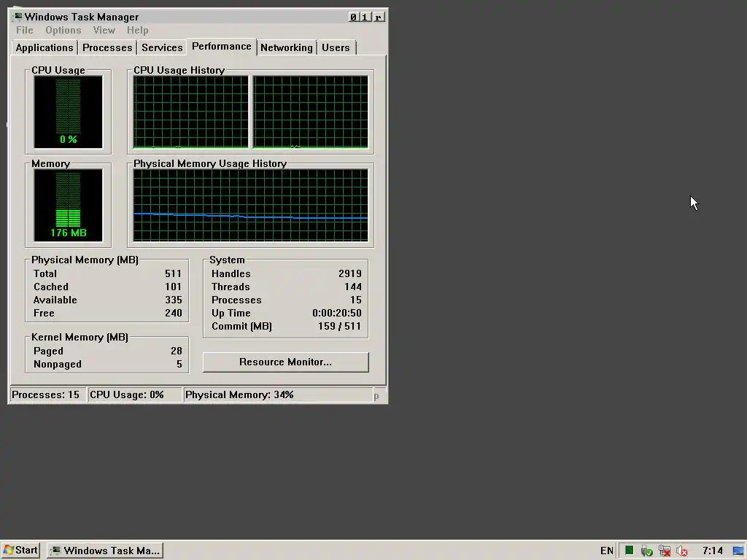
Task: Maximize the Task Manager window
Action: 365,17
